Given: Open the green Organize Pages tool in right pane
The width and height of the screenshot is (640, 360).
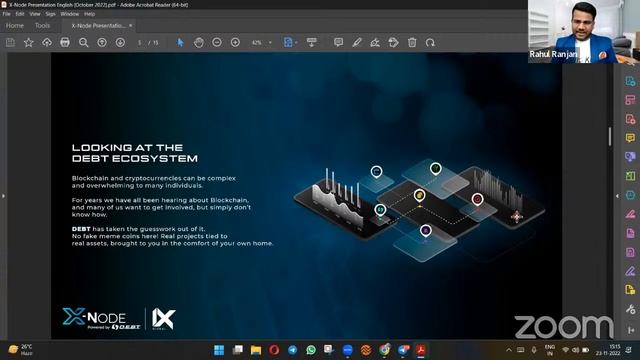Looking at the screenshot, I should click(x=630, y=176).
